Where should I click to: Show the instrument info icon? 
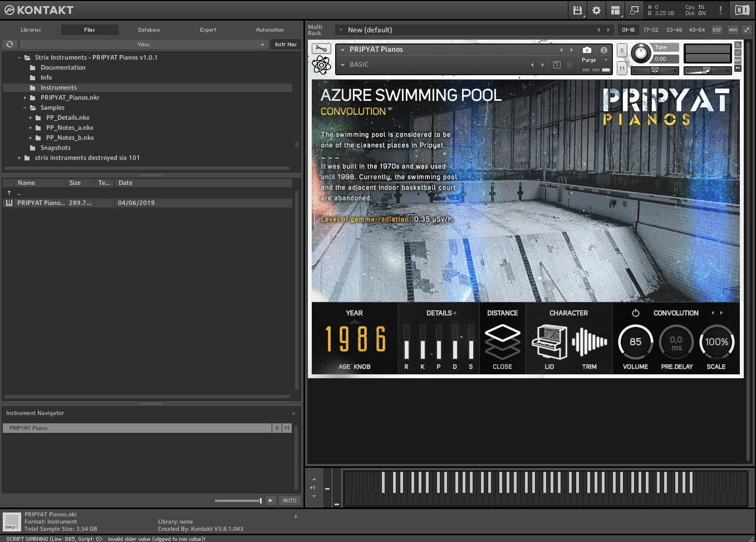603,50
